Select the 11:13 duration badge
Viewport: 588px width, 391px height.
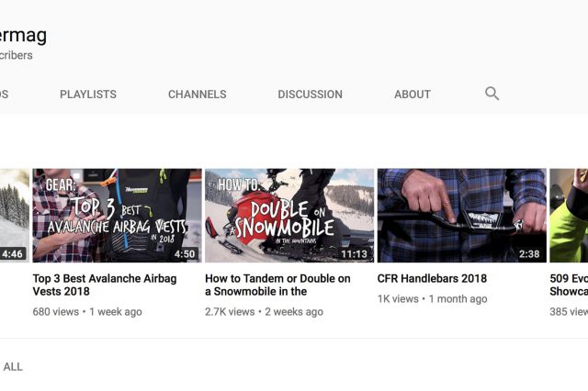(354, 254)
